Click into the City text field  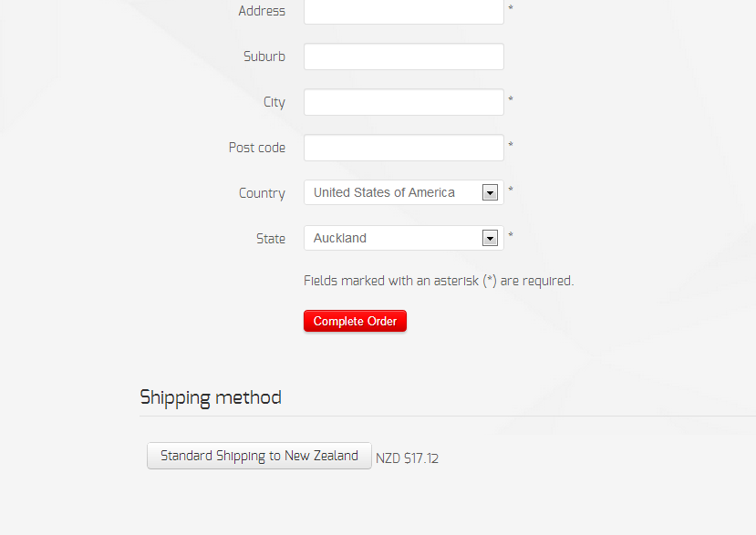(403, 102)
